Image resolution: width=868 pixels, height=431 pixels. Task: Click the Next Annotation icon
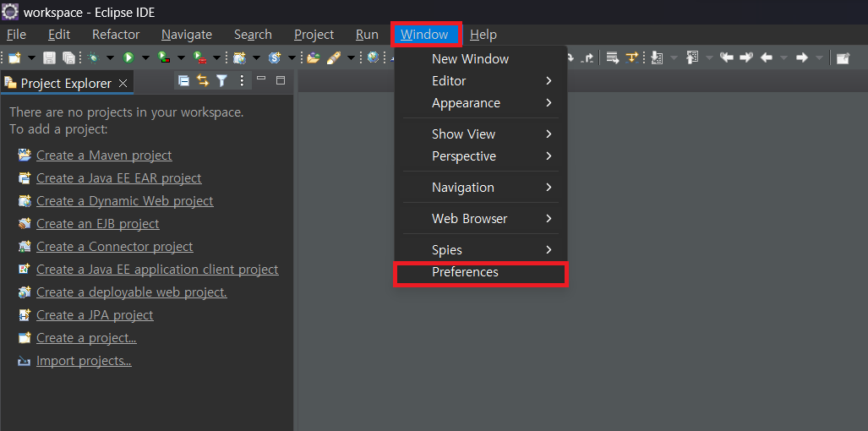(x=657, y=57)
